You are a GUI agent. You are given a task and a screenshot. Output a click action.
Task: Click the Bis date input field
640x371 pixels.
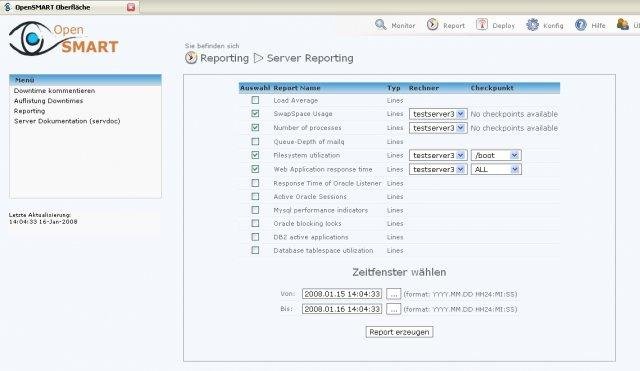click(x=342, y=309)
